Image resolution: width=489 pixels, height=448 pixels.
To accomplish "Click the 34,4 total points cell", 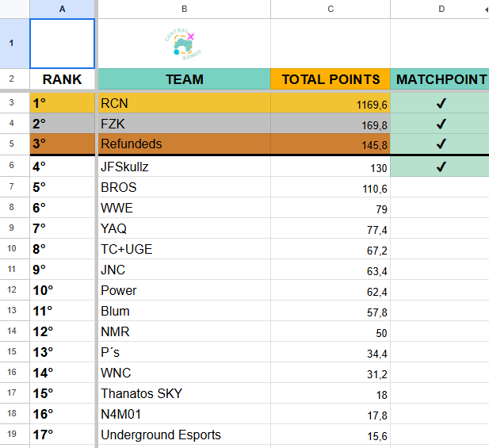I will [x=330, y=351].
